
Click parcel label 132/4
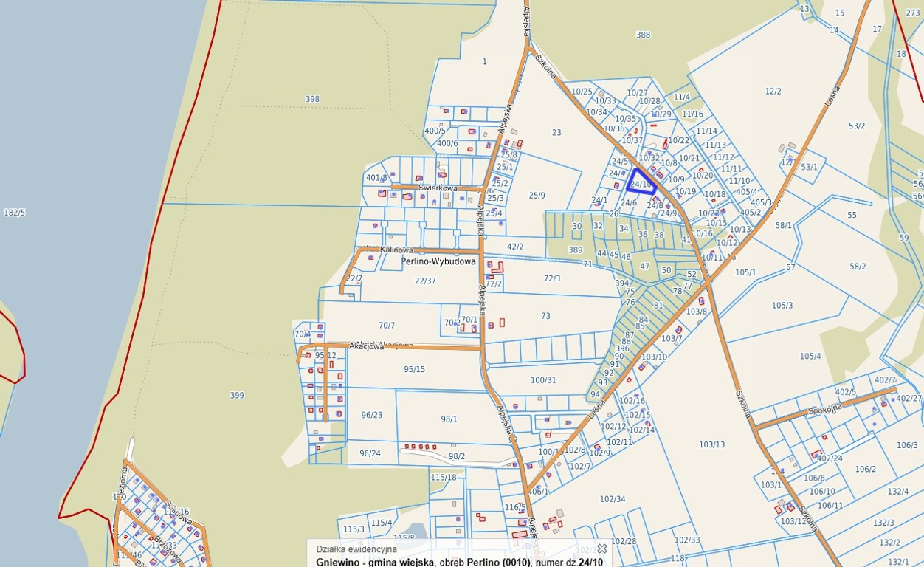898,492
